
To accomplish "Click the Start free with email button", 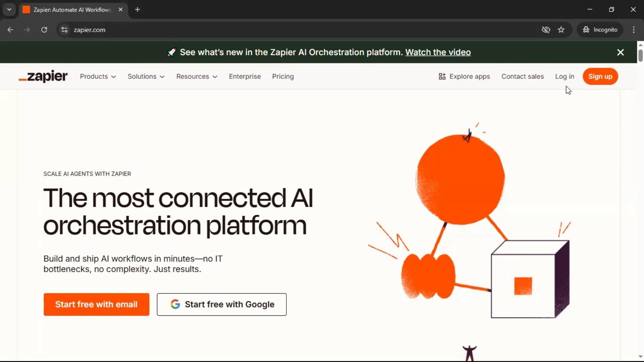I will point(96,304).
